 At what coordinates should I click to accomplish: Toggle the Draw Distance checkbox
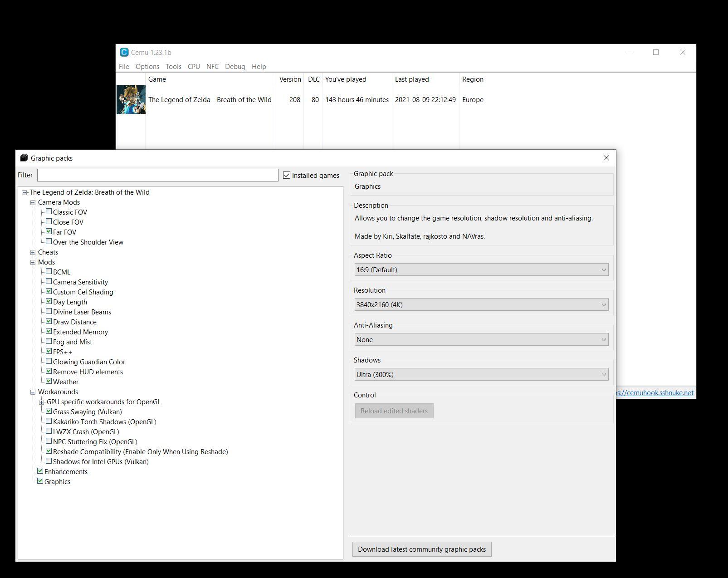(x=49, y=321)
